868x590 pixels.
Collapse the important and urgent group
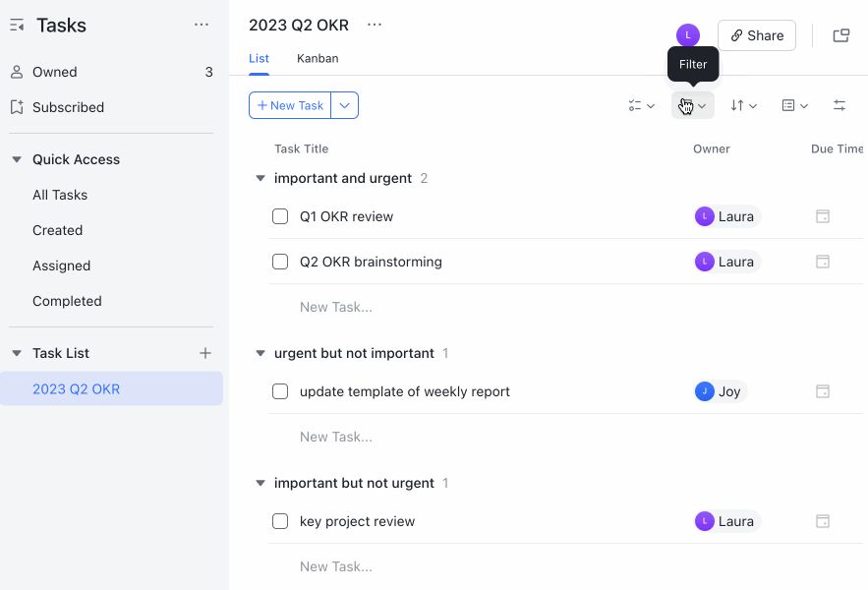point(260,178)
